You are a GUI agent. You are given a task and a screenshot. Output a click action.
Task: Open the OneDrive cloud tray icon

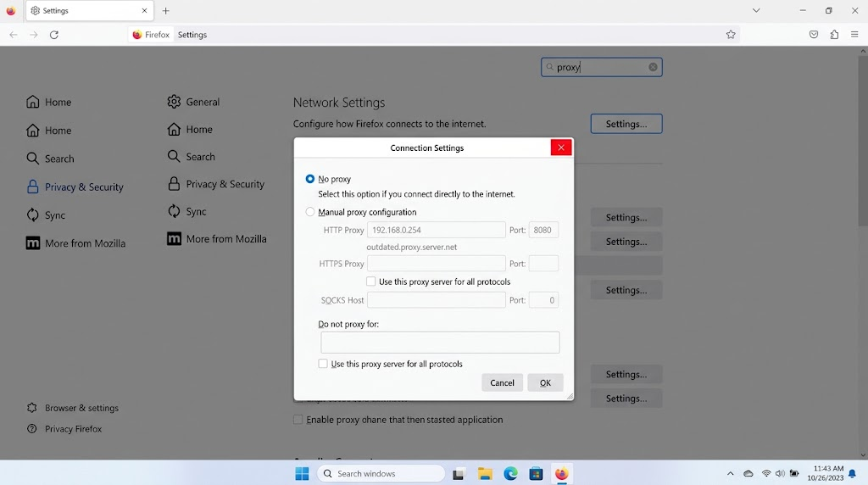tap(748, 473)
